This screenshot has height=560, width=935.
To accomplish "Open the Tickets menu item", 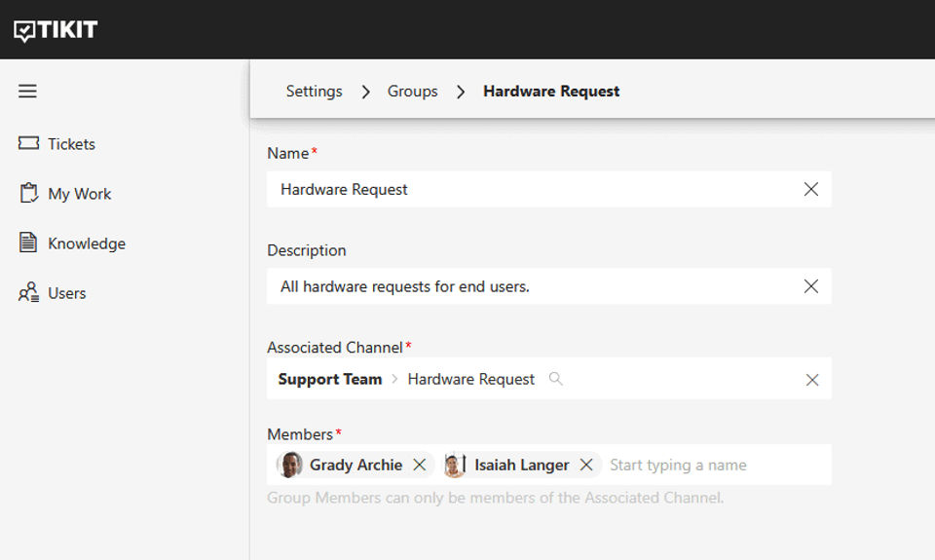I will (x=71, y=144).
